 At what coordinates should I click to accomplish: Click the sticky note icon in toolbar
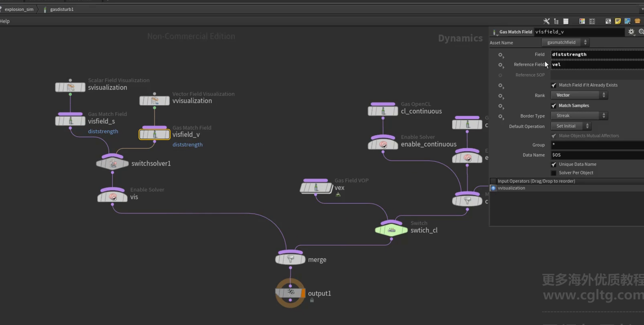tap(618, 21)
